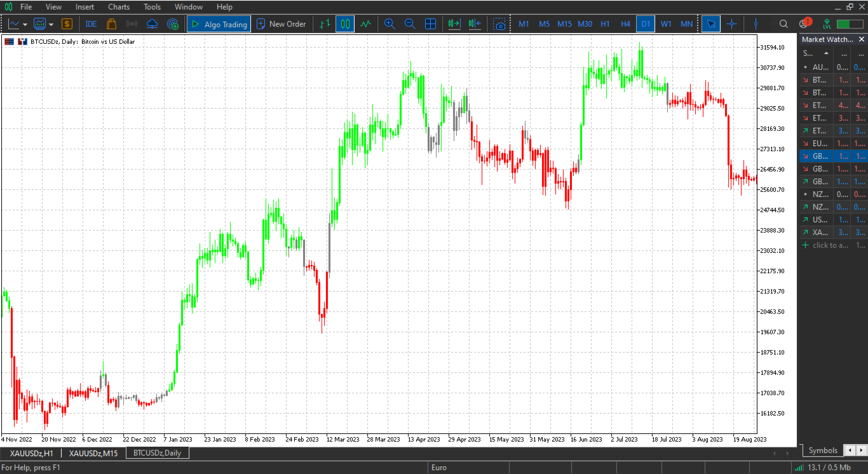Open the chart type line icon

tap(14, 24)
